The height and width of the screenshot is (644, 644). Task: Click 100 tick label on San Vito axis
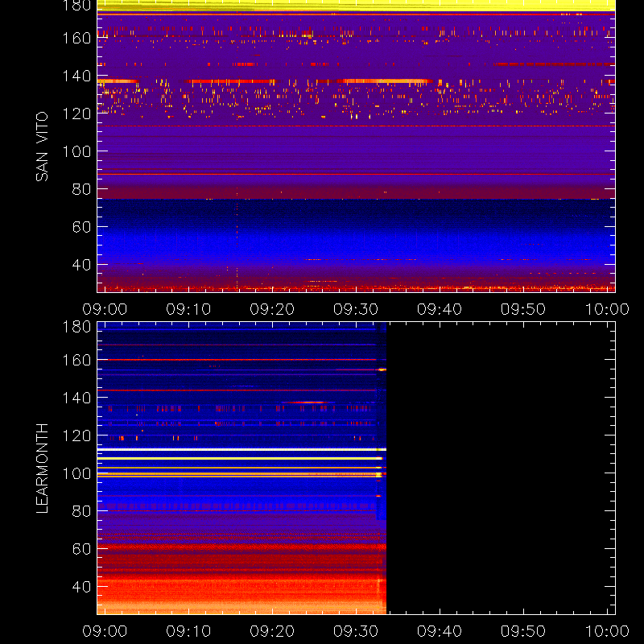point(76,151)
